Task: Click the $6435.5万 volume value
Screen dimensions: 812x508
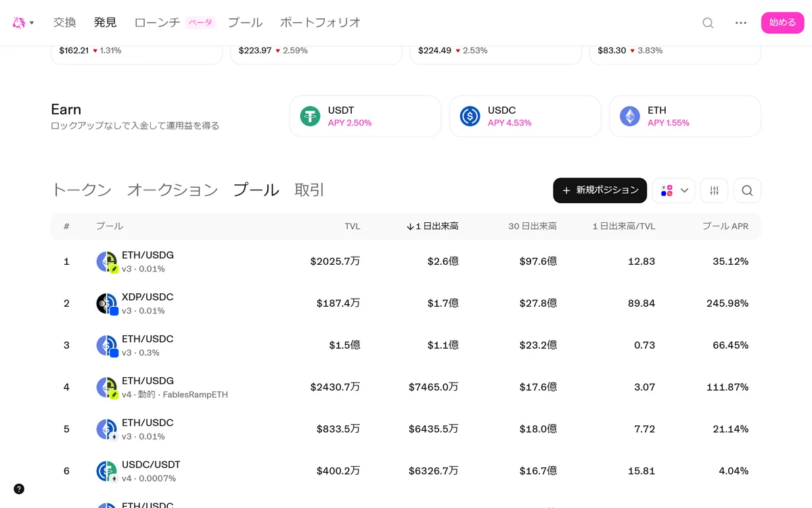Action: pos(433,429)
